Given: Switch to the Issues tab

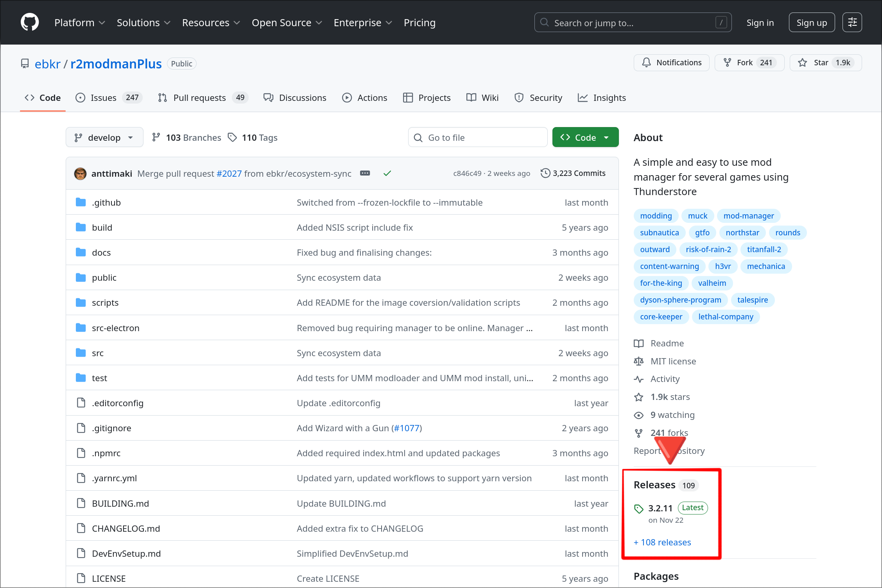Looking at the screenshot, I should click(x=103, y=98).
